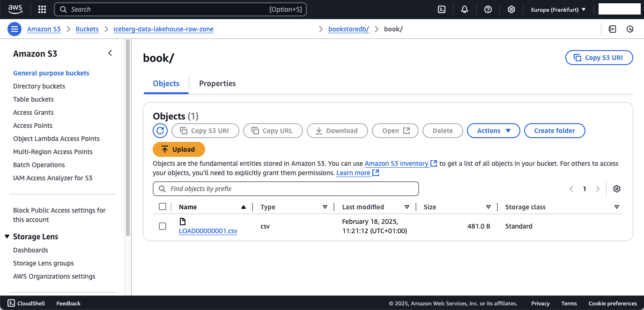The height and width of the screenshot is (310, 644).
Task: Refresh the objects list
Action: point(160,131)
